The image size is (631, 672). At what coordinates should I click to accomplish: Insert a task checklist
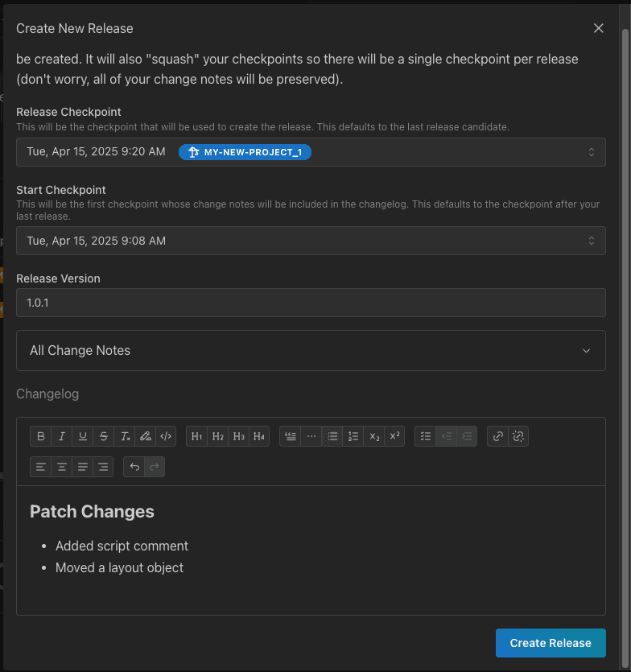426,436
